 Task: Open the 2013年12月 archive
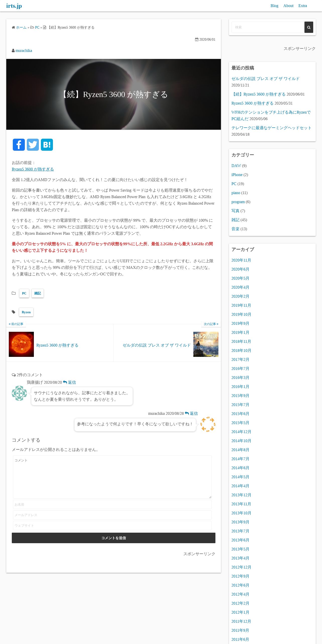click(x=241, y=495)
